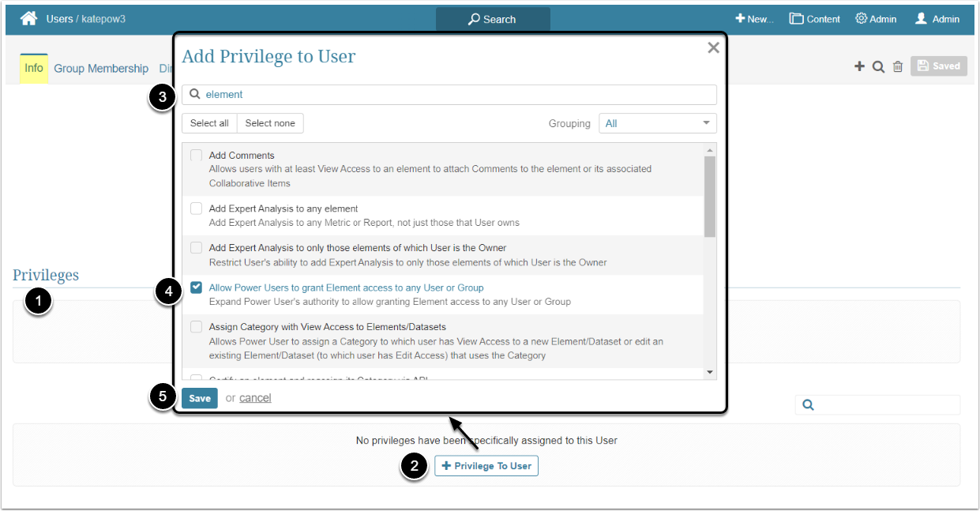Check Add Expert Analysis to any element
980x511 pixels.
196,209
